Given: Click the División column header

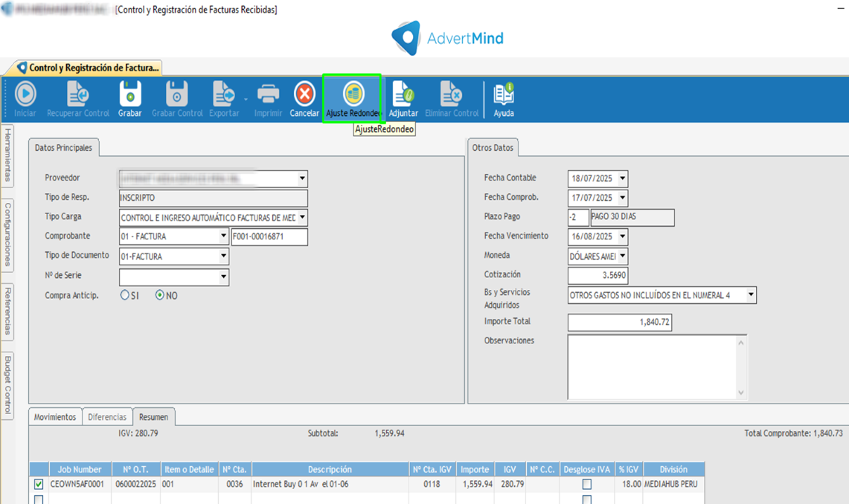Looking at the screenshot, I should pyautogui.click(x=673, y=469).
